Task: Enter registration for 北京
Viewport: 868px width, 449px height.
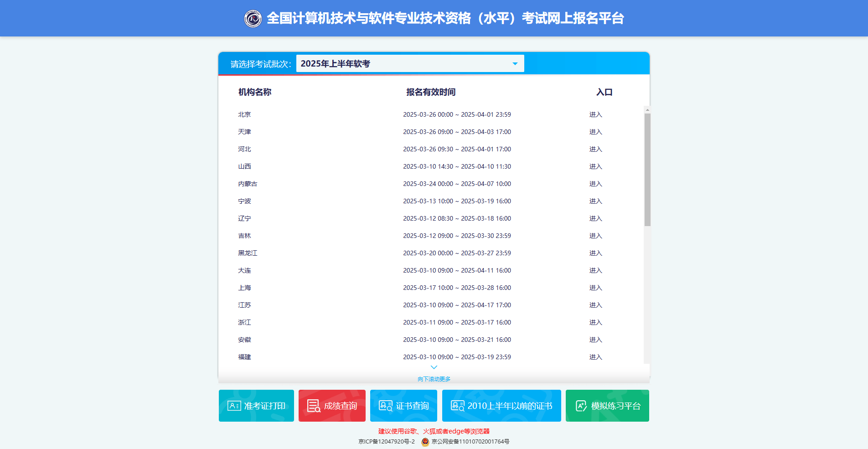Action: point(596,114)
